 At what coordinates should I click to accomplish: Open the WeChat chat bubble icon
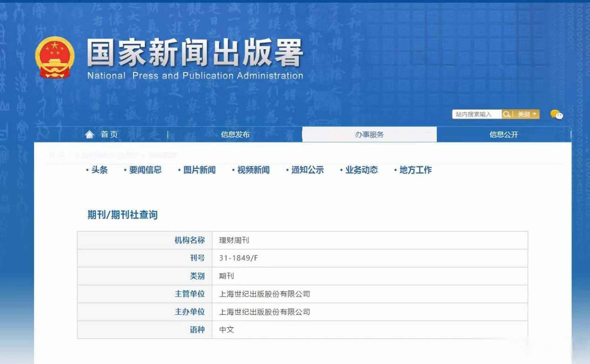pos(556,115)
